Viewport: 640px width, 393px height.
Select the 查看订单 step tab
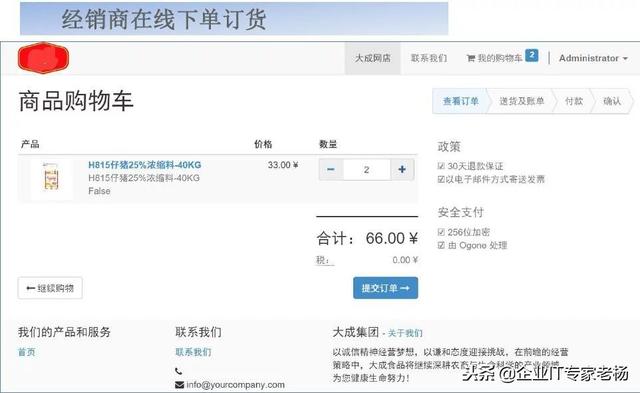pos(461,101)
